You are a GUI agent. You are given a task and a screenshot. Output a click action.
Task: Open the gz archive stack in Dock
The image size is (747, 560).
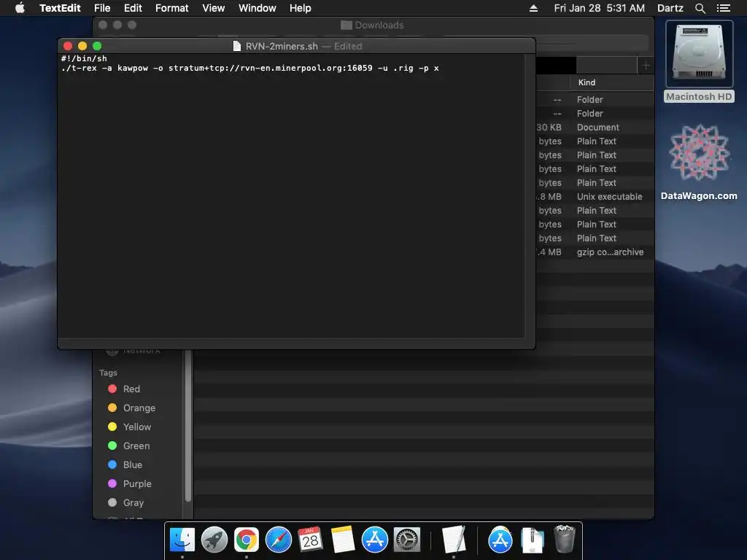[x=532, y=540]
